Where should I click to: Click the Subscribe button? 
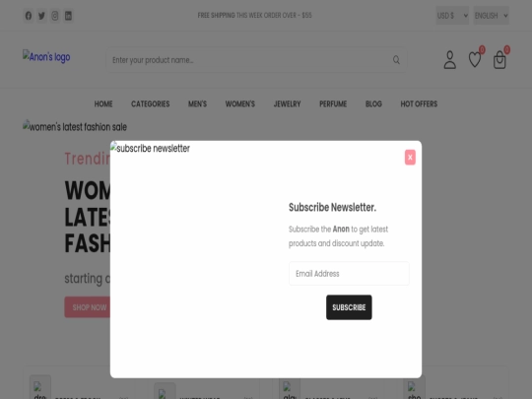click(349, 307)
